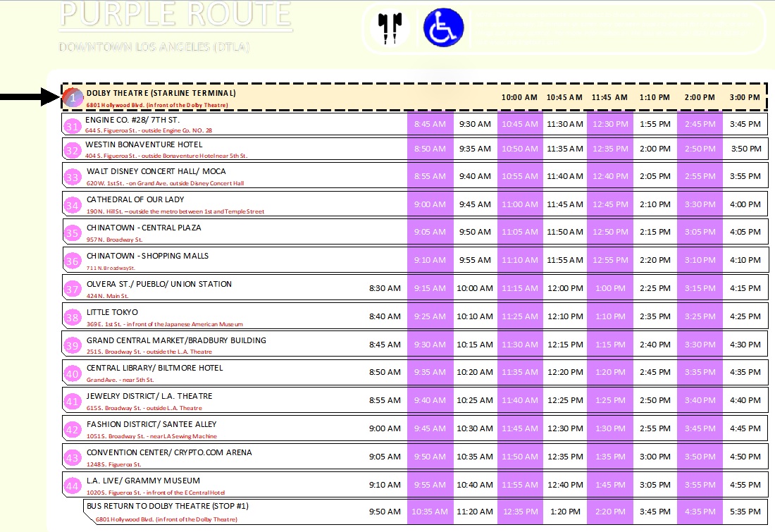775x532 pixels.
Task: Click Dolby Theatre (Starline Terminal) stop name
Action: (x=161, y=93)
